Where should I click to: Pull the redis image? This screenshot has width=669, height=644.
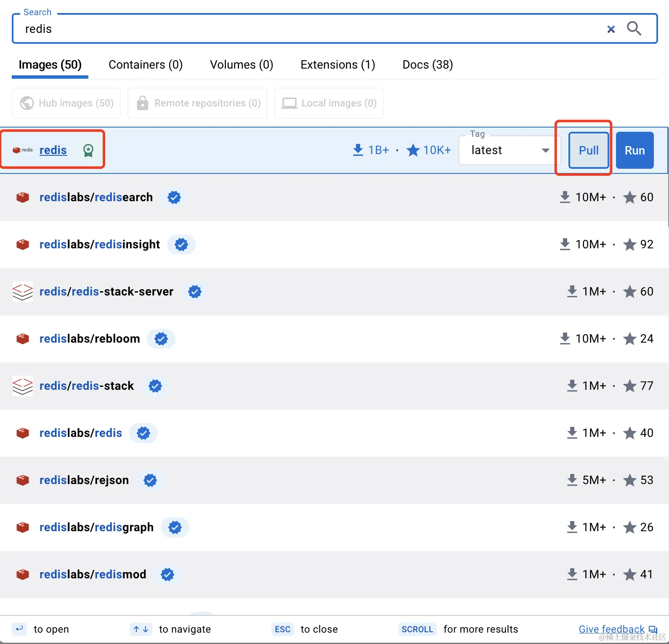(x=589, y=150)
